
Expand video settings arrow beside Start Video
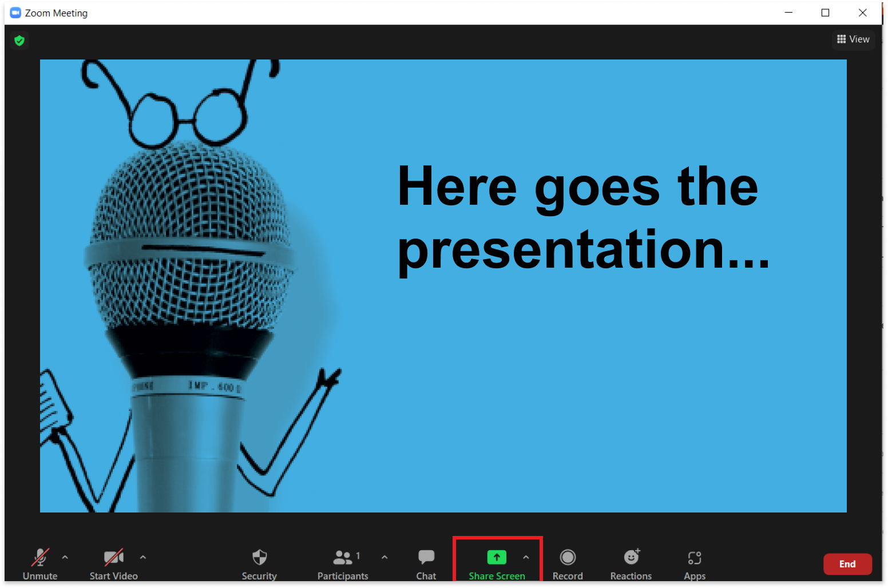click(x=143, y=557)
